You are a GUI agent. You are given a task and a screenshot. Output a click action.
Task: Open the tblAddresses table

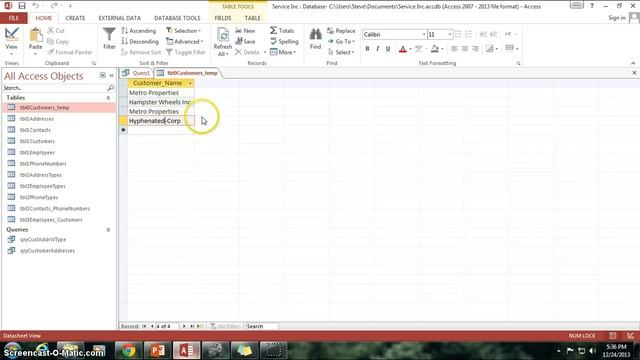pos(36,119)
